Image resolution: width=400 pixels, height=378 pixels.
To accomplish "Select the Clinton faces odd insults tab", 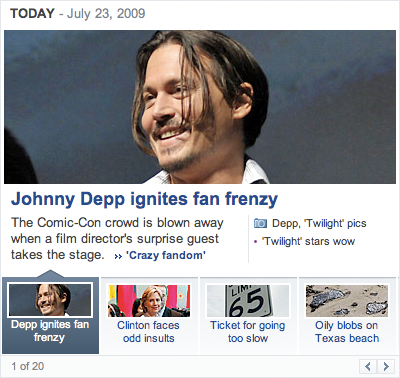I will pos(149,315).
